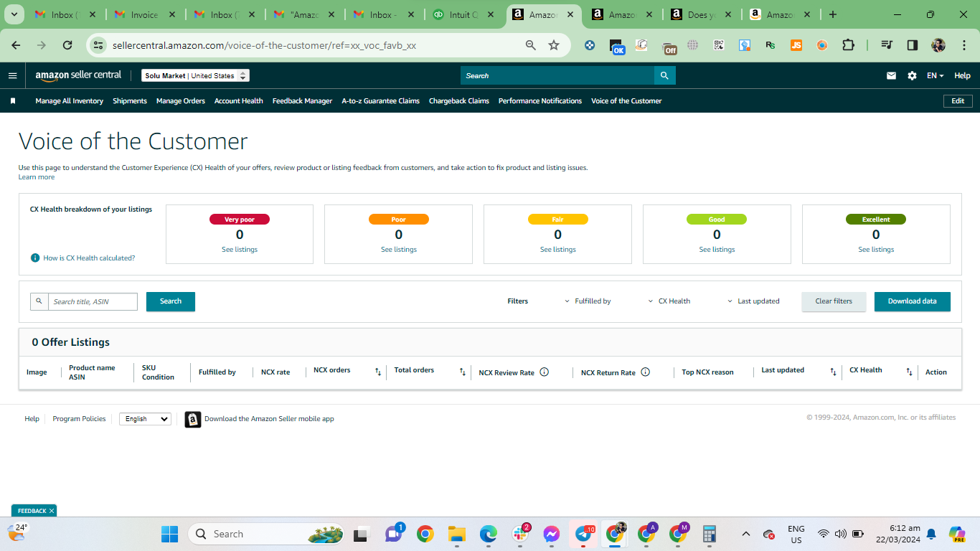Screen dimensions: 980x551
Task: Open the How is CX Health calculated link
Action: tap(89, 258)
